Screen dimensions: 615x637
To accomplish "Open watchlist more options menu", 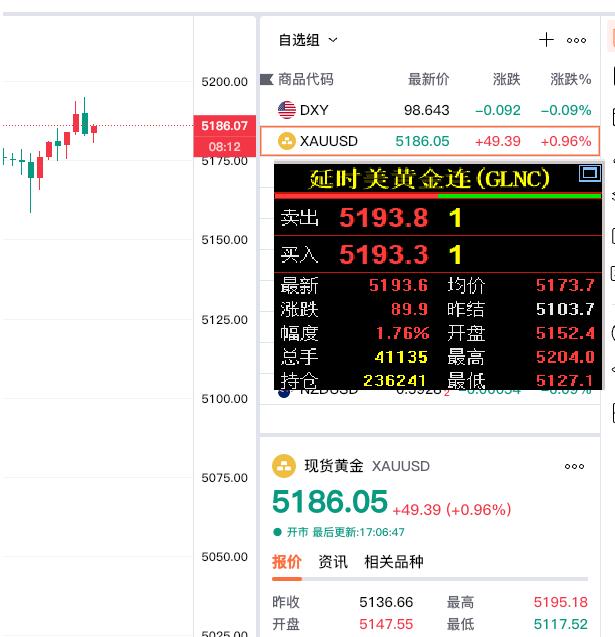I will [576, 40].
